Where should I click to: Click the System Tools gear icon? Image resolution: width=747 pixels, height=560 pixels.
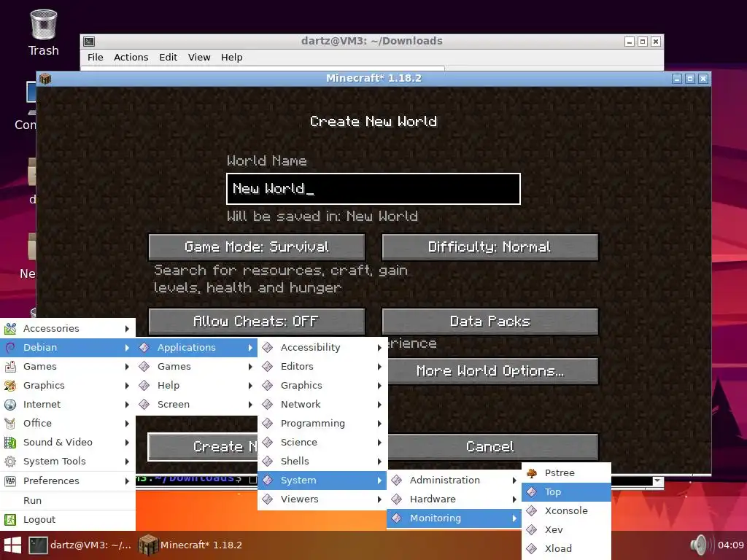(x=10, y=462)
